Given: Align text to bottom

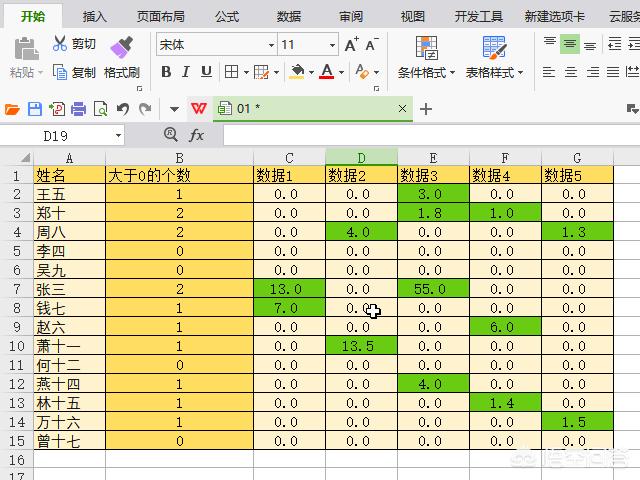Looking at the screenshot, I should 590,44.
